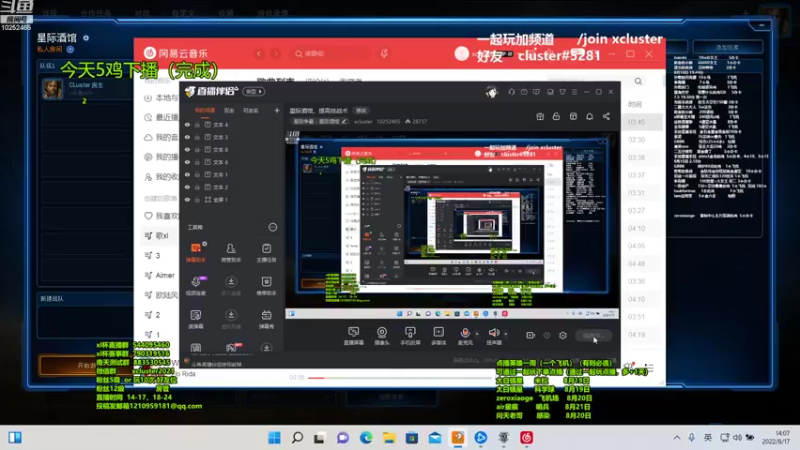
Task: Open 读弹幕 tool in toolbox
Action: click(x=196, y=319)
